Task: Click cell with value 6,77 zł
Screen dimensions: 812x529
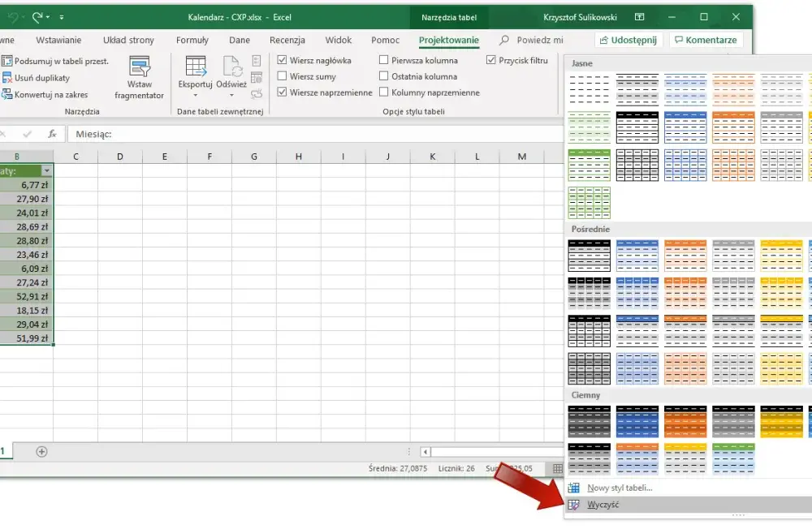Action: (27, 185)
